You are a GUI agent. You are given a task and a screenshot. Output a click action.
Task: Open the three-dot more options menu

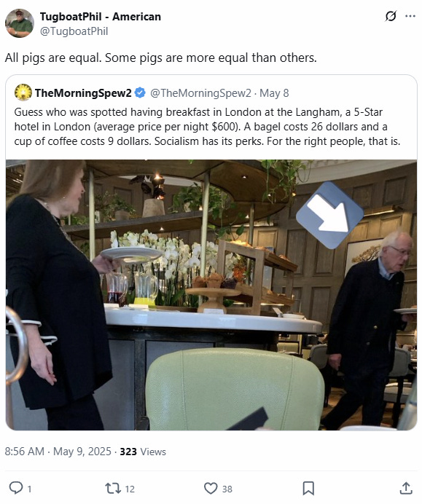410,16
